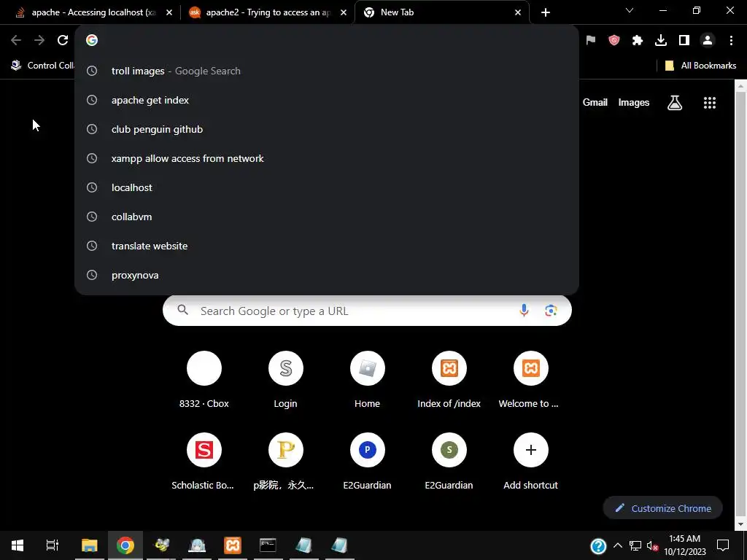Image resolution: width=747 pixels, height=560 pixels.
Task: Choose xampp allow access from network suggestion
Action: tap(327, 158)
